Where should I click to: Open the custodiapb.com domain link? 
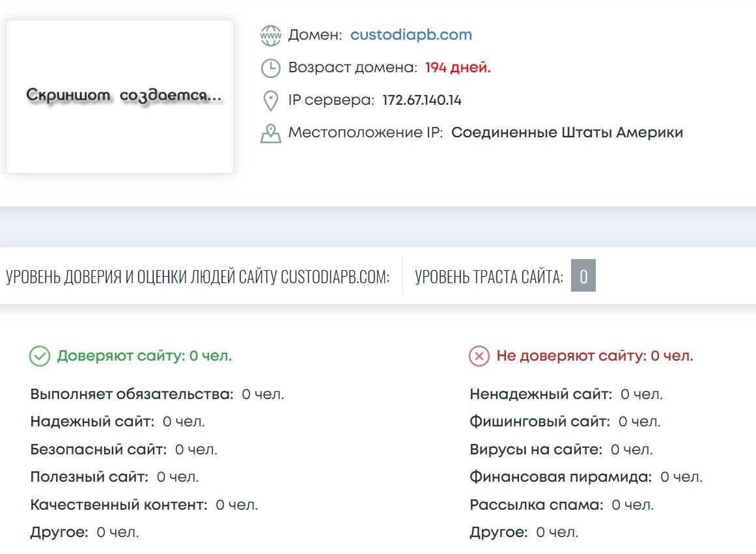pyautogui.click(x=411, y=35)
